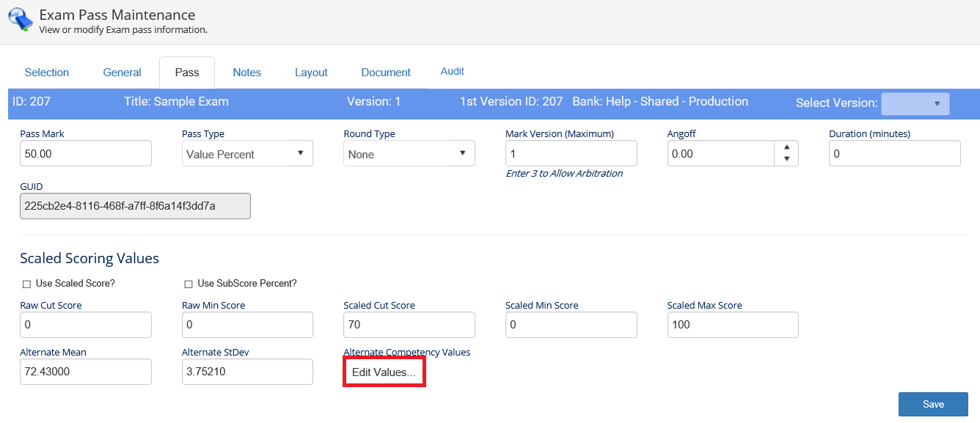Enable the Use Scaled Score checkbox
Image resolution: width=980 pixels, height=423 pixels.
[26, 284]
